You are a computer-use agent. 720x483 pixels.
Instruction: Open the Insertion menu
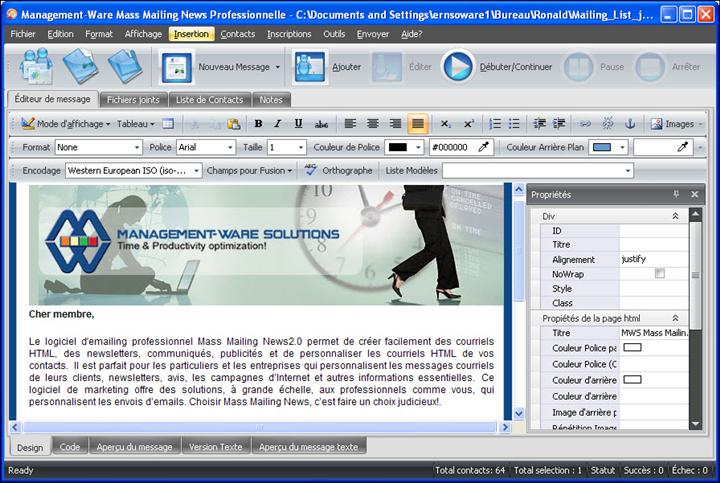191,34
